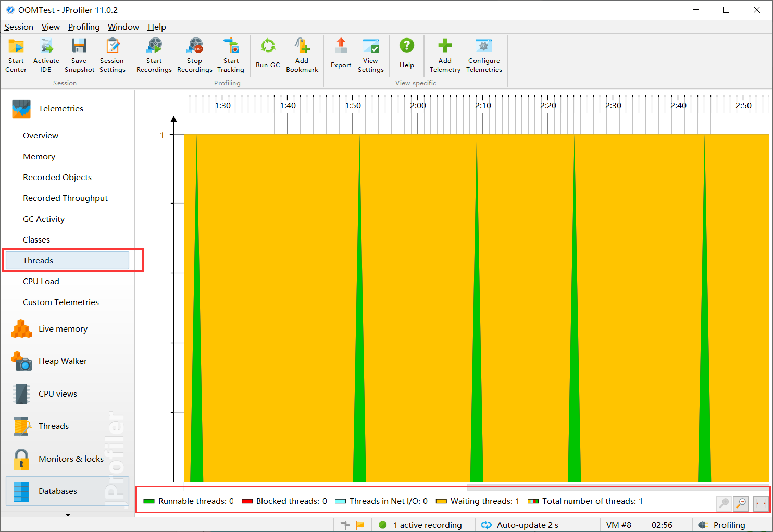This screenshot has height=532, width=773.
Task: Click the multicolor Total number of threads swatch
Action: [x=533, y=501]
